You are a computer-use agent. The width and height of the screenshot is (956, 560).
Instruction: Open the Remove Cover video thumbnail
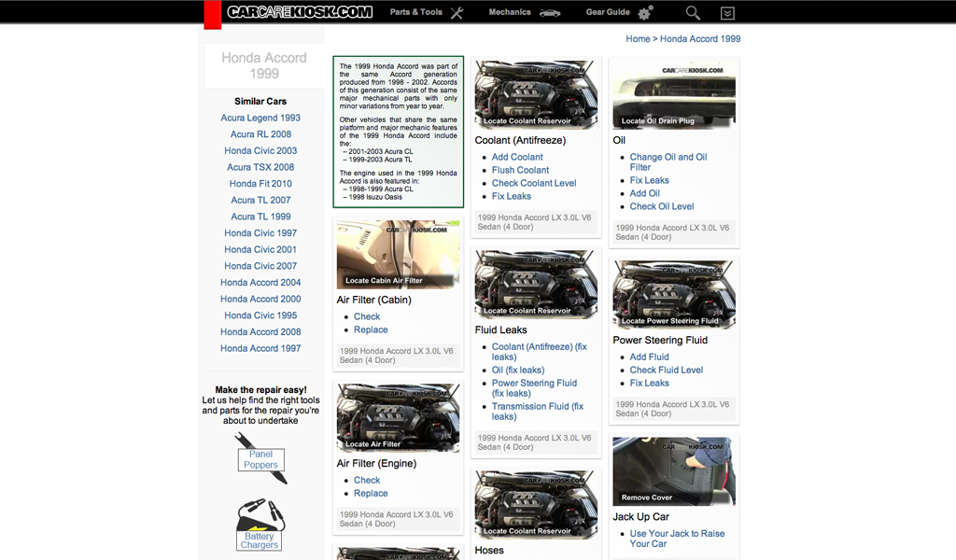coord(673,471)
